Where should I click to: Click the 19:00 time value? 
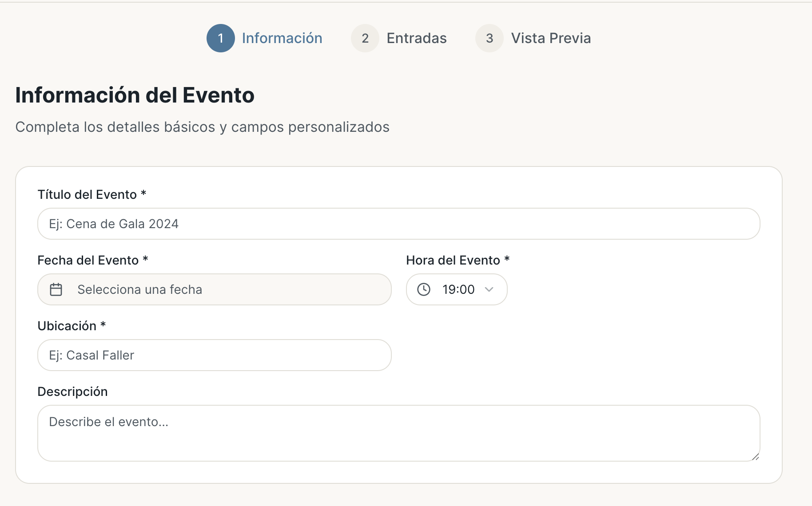pos(458,289)
